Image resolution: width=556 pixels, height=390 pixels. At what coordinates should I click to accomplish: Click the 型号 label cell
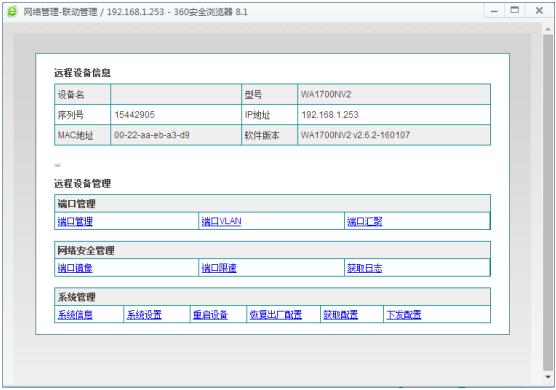pos(269,94)
